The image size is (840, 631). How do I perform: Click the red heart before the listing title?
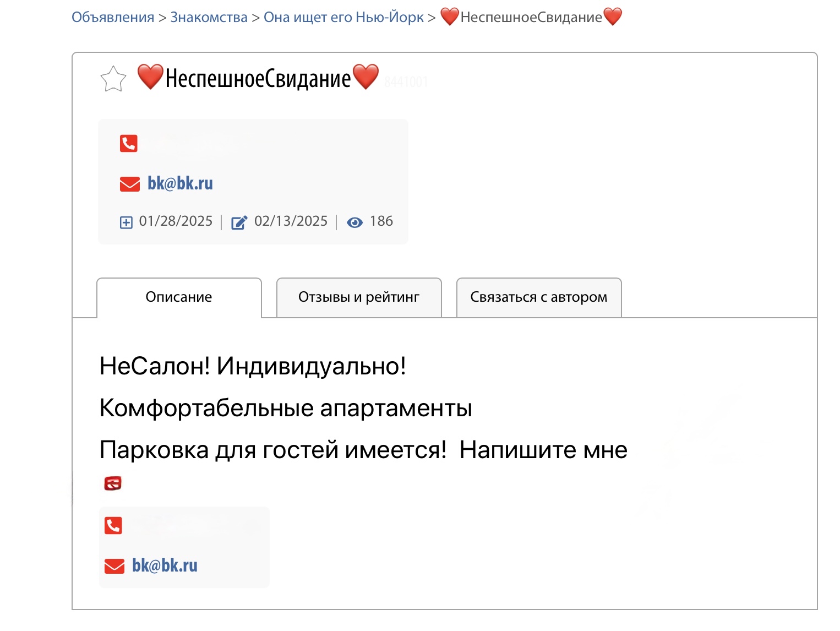(x=150, y=77)
